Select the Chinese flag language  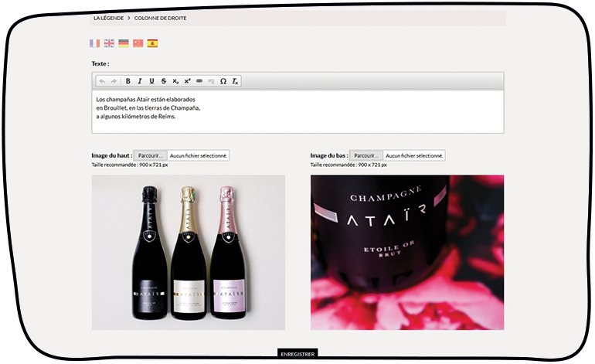138,43
